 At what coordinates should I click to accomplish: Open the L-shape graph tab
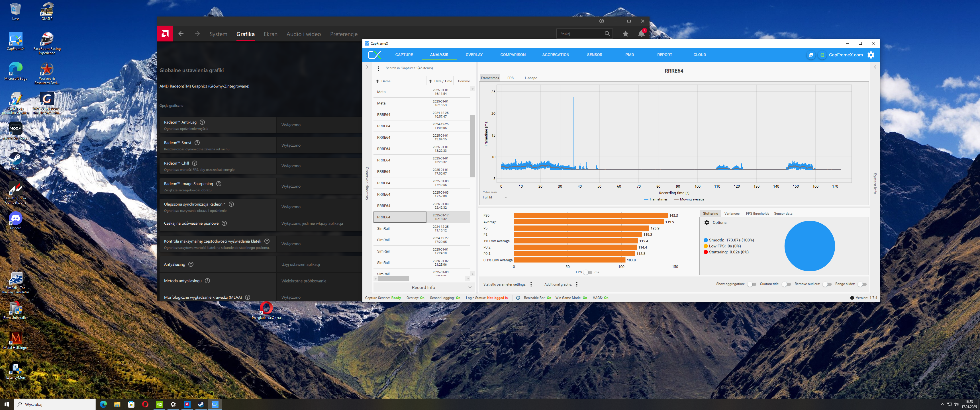click(531, 78)
